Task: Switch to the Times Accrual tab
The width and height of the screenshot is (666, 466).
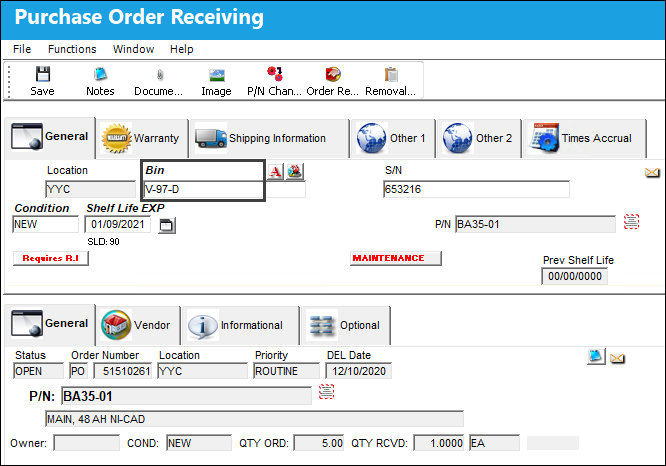Action: [584, 138]
